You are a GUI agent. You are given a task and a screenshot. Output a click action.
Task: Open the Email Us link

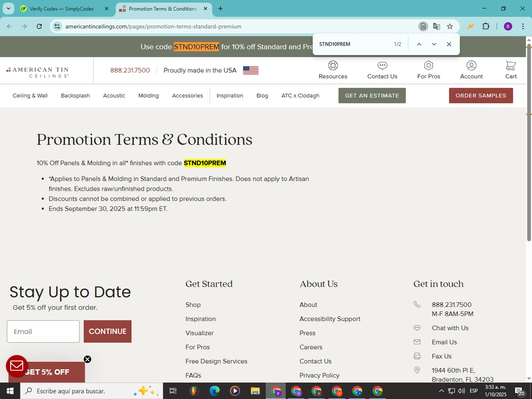[x=444, y=342]
